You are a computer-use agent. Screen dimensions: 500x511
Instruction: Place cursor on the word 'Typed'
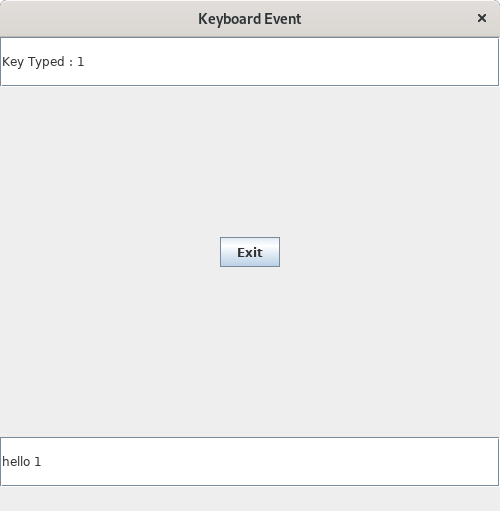46,62
